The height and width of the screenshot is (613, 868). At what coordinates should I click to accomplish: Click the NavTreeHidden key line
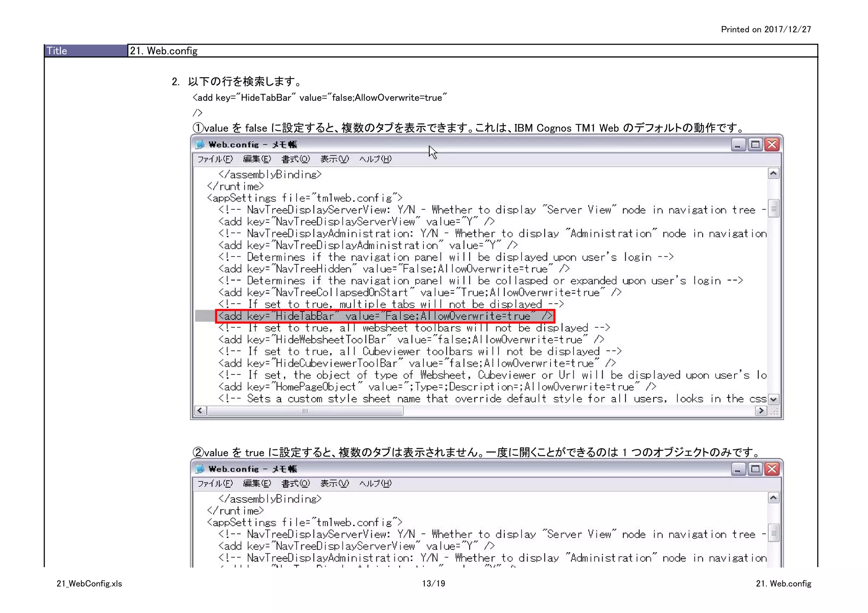coord(394,269)
